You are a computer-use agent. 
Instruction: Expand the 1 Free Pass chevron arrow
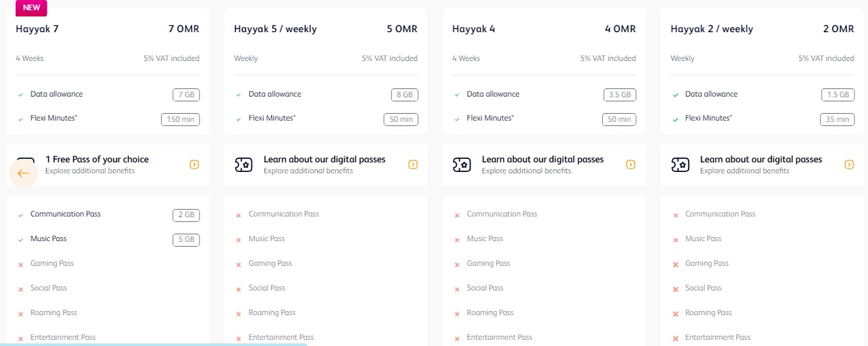(x=195, y=164)
